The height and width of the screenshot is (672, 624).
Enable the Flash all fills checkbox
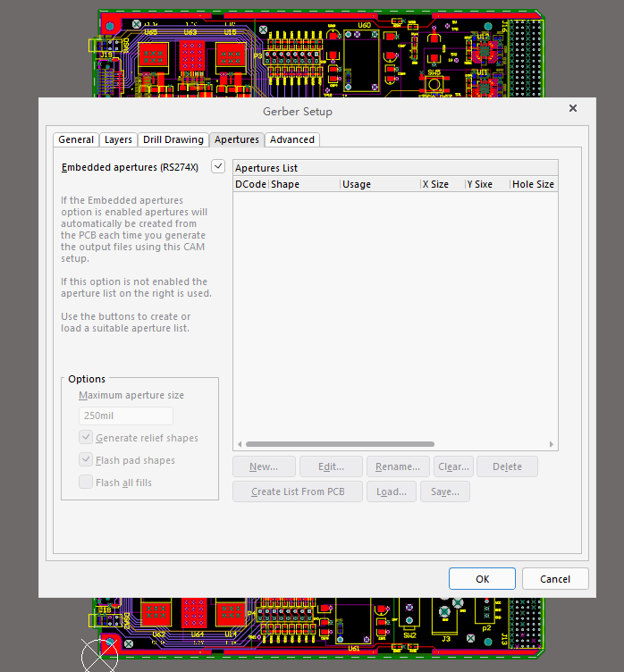tap(87, 483)
